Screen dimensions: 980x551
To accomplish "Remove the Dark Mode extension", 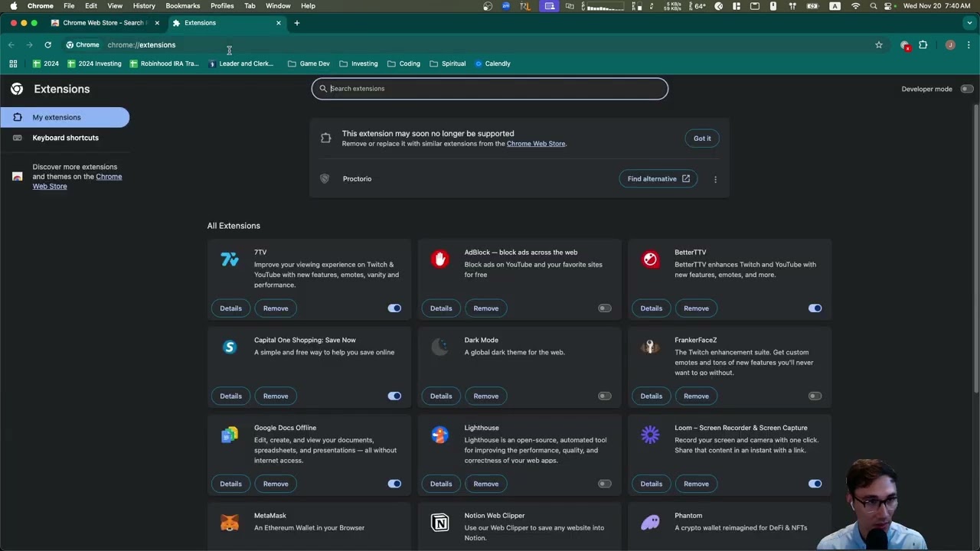I will [x=486, y=396].
